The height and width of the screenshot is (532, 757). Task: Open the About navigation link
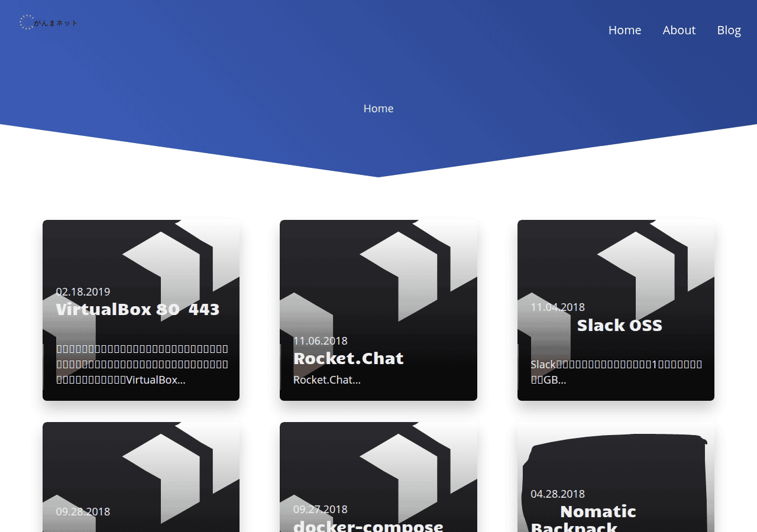(x=679, y=30)
